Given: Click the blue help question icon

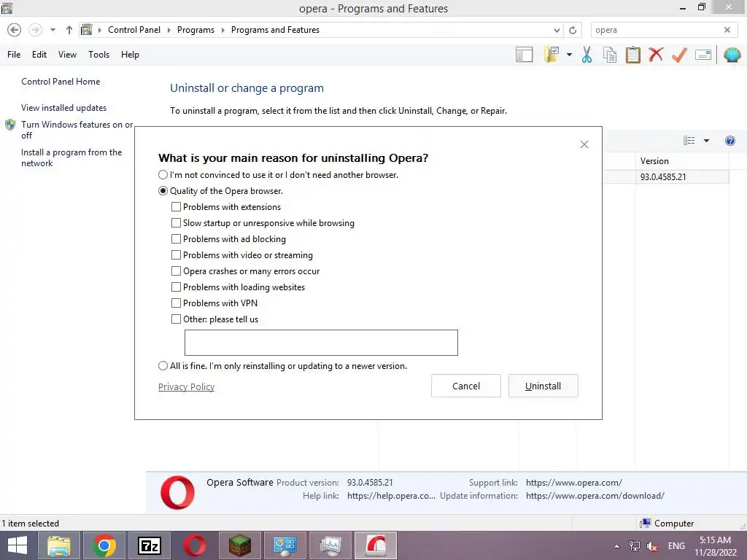Looking at the screenshot, I should tap(729, 141).
